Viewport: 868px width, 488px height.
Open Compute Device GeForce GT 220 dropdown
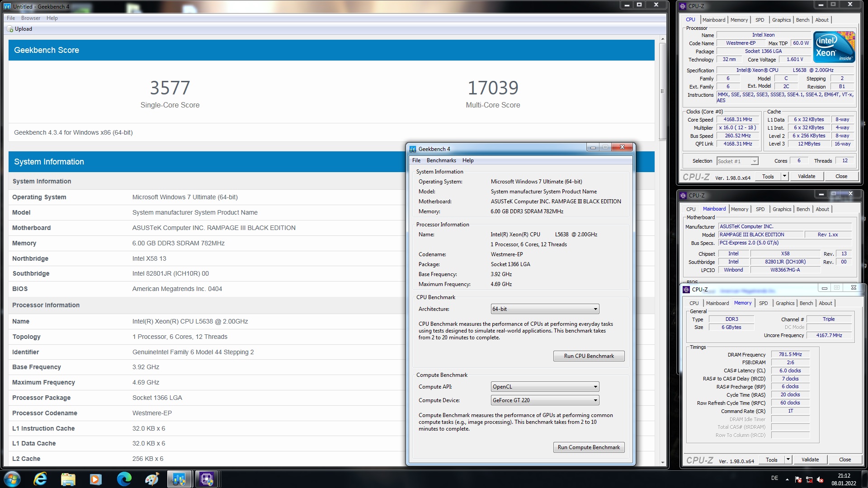pyautogui.click(x=545, y=400)
